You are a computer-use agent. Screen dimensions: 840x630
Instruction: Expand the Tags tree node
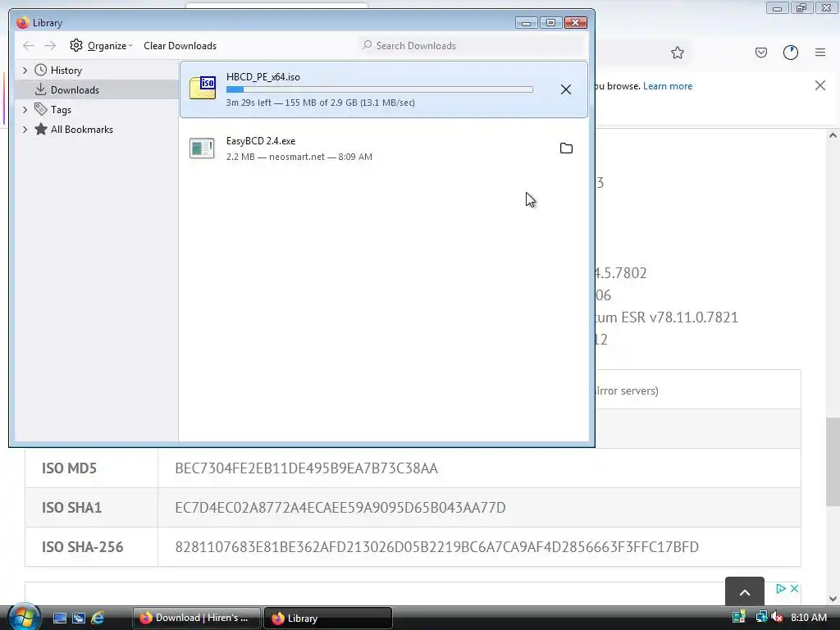25,110
